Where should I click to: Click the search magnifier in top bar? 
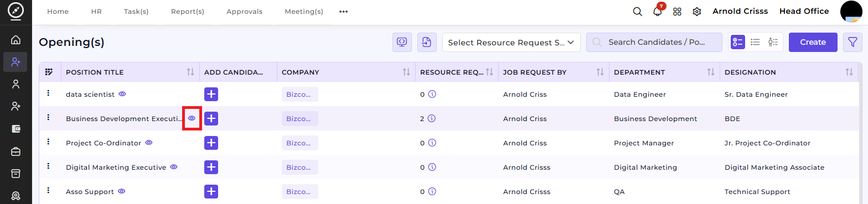(x=638, y=12)
